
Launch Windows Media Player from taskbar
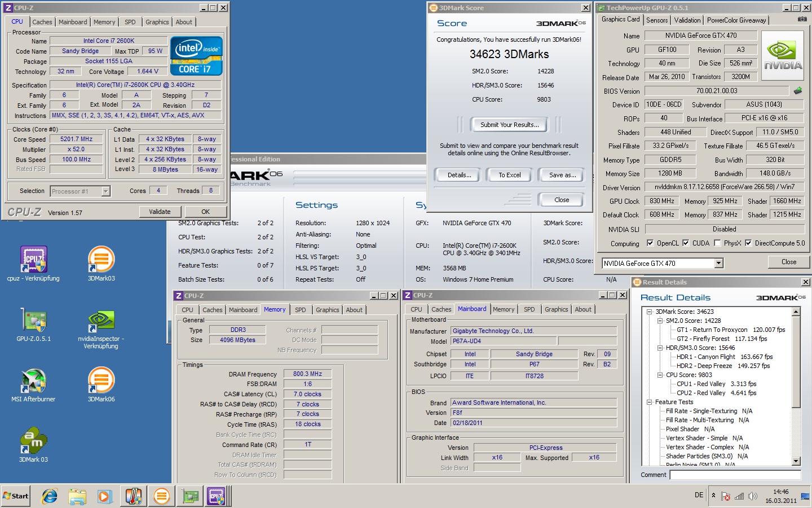click(x=105, y=496)
